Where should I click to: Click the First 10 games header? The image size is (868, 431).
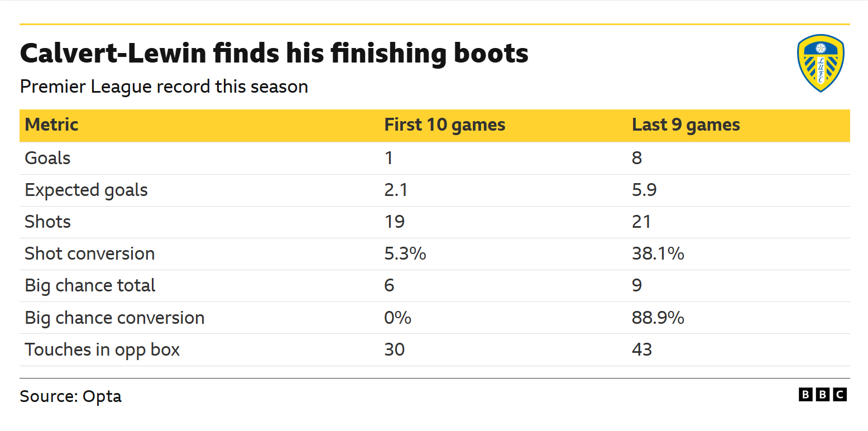point(445,125)
